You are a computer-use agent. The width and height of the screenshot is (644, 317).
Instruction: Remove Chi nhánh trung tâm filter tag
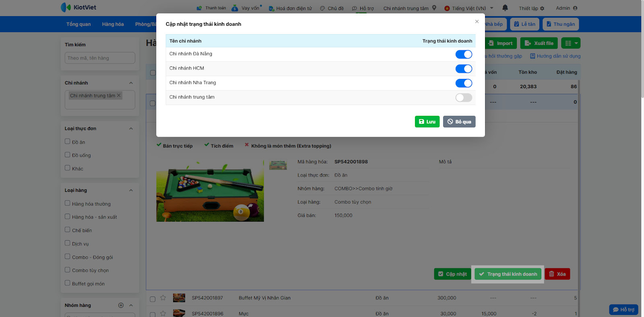coord(119,95)
